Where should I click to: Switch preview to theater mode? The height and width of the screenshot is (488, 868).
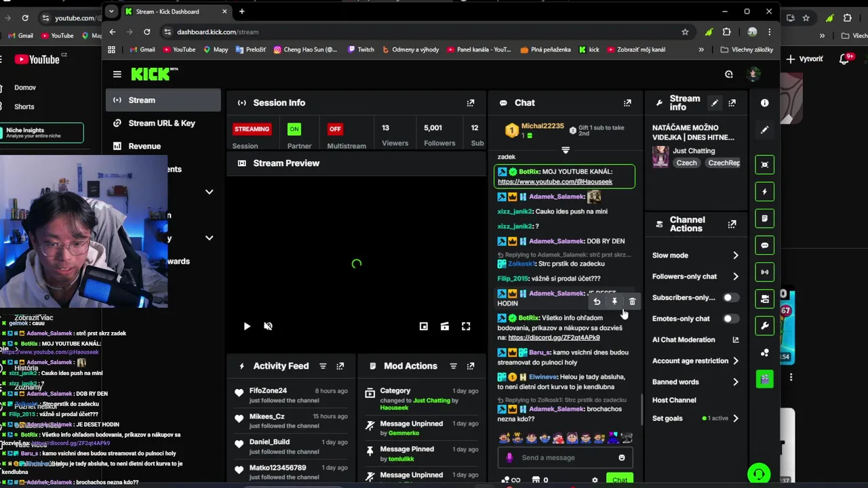pos(445,327)
